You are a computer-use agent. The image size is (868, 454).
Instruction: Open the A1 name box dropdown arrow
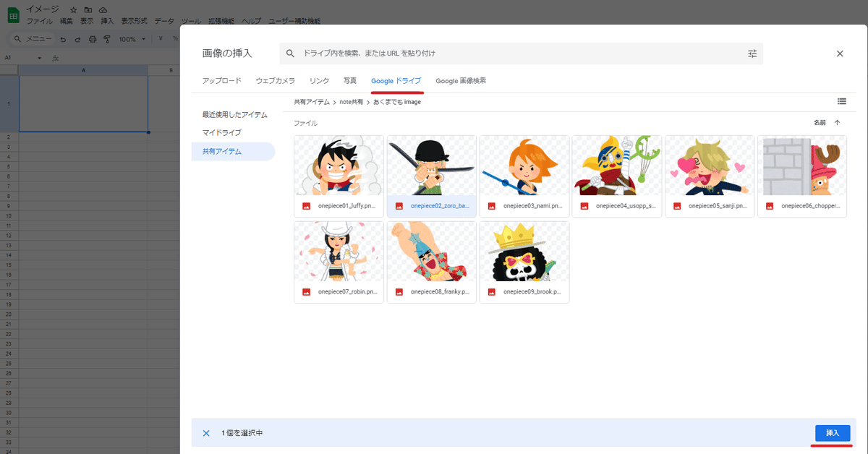[40, 58]
